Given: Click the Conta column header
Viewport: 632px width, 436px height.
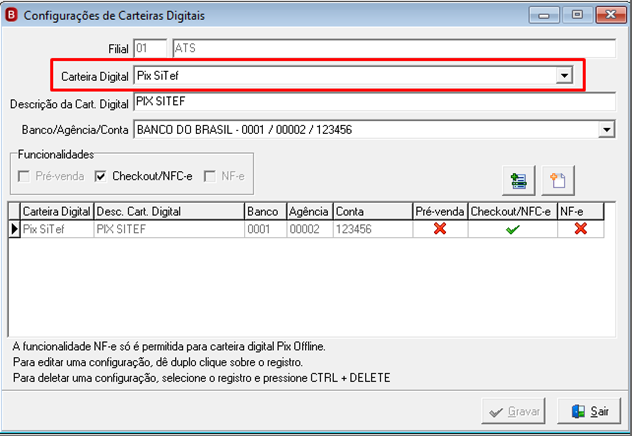Looking at the screenshot, I should [x=373, y=212].
